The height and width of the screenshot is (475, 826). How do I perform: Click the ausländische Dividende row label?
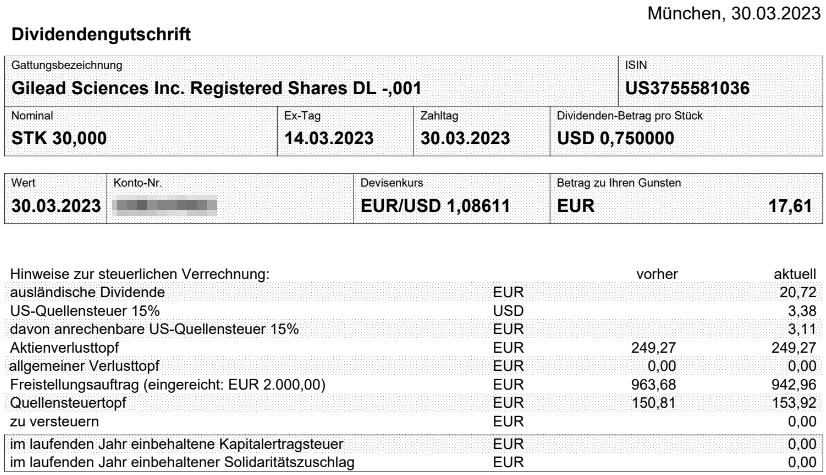tap(87, 292)
